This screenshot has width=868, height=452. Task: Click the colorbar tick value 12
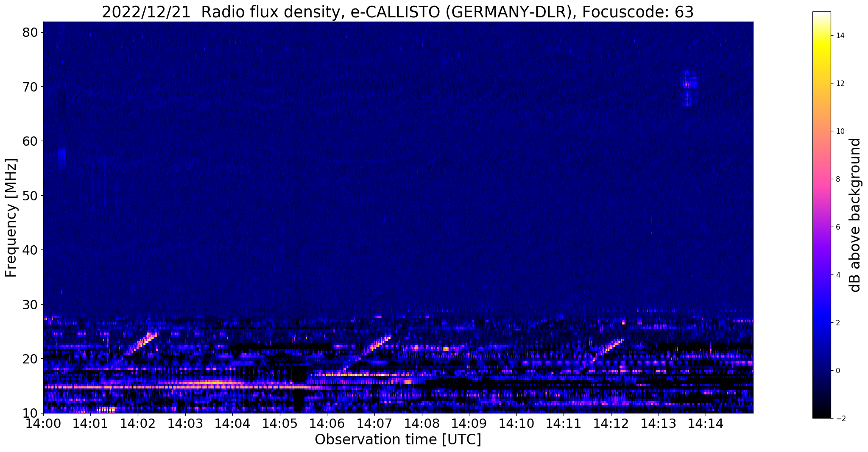tap(840, 83)
